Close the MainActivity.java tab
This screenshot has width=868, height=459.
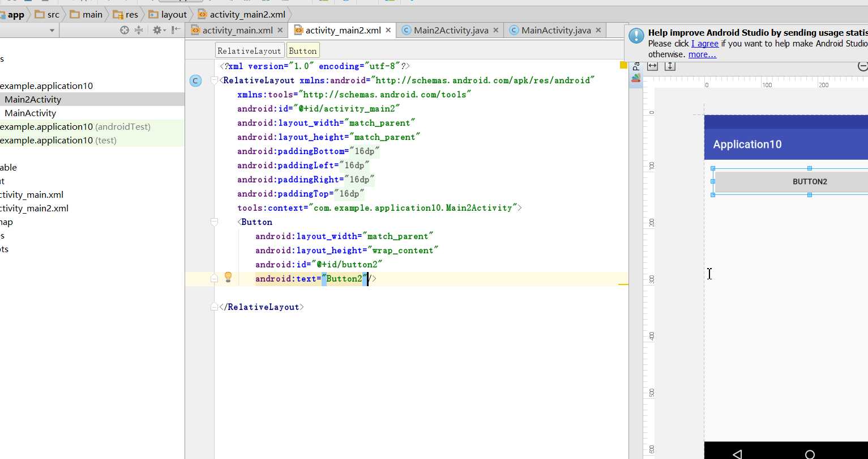click(x=598, y=30)
